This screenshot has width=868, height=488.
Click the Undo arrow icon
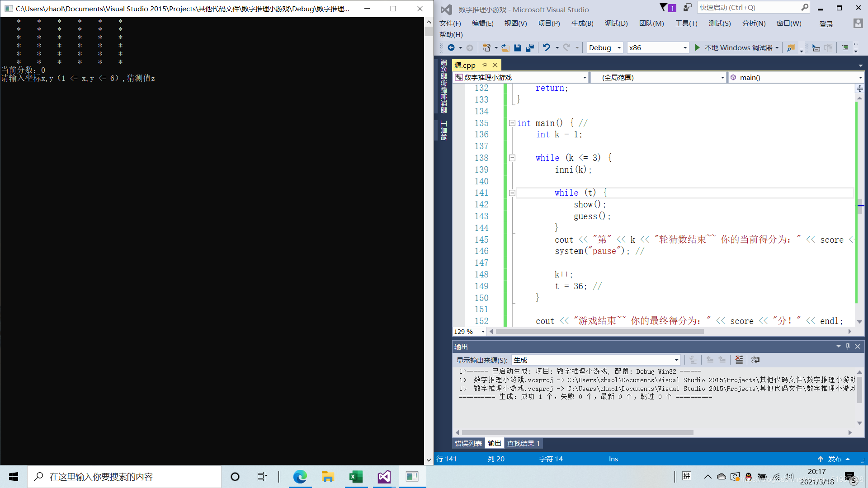click(547, 48)
